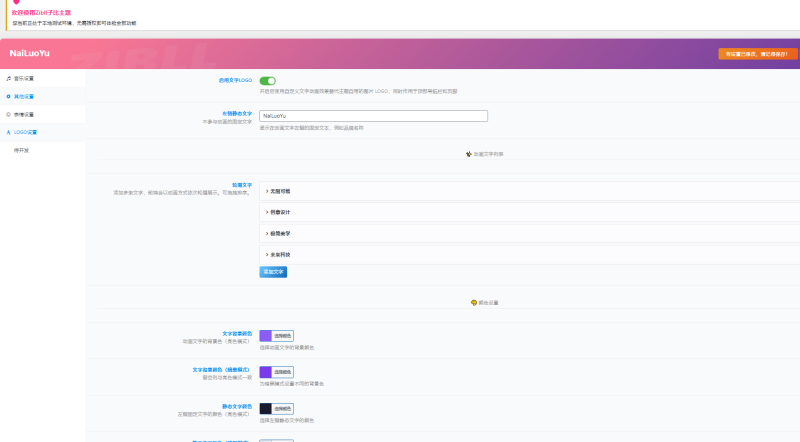Click the letter A icon for LOGO设置
Screen dimensions: 800x442
9,132
